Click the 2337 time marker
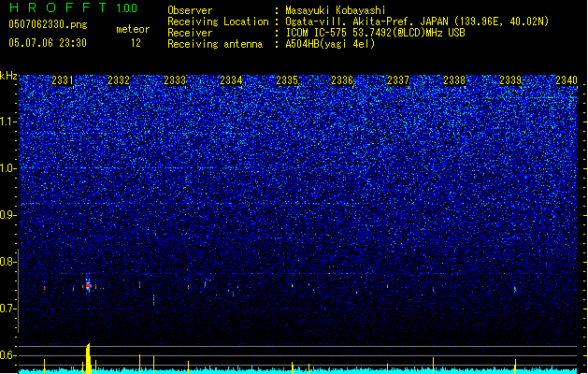The height and width of the screenshot is (374, 588). [398, 80]
